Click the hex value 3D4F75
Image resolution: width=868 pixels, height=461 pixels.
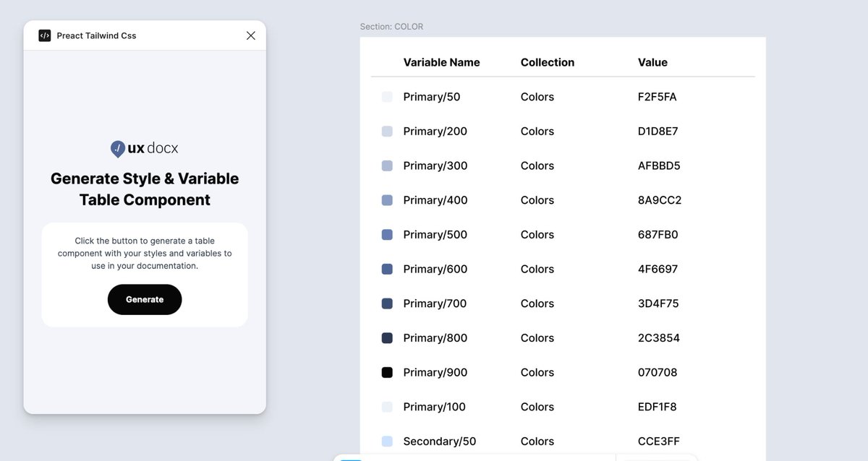[x=658, y=303]
